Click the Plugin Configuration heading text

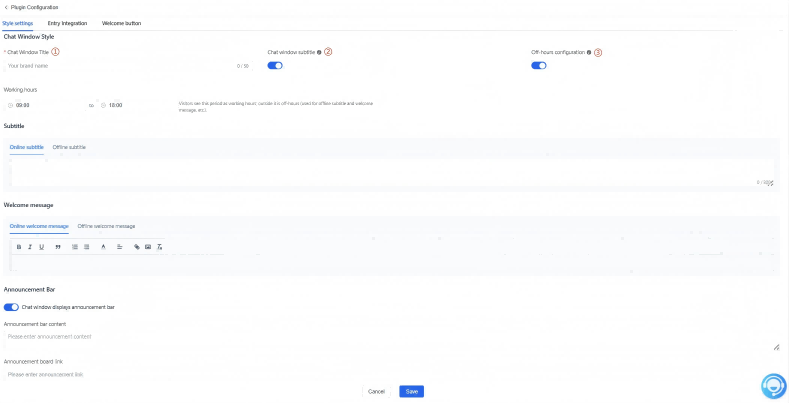[35, 8]
